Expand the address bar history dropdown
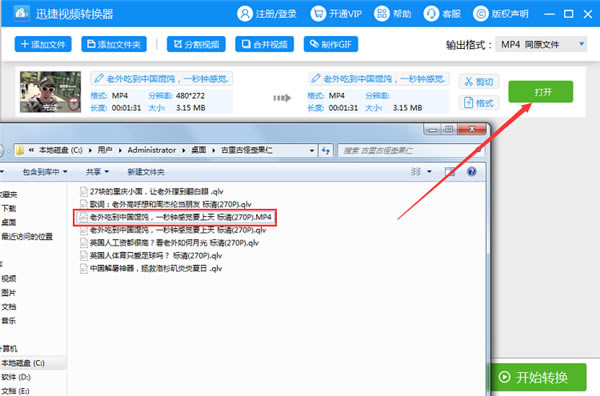This screenshot has width=600, height=396. click(312, 150)
